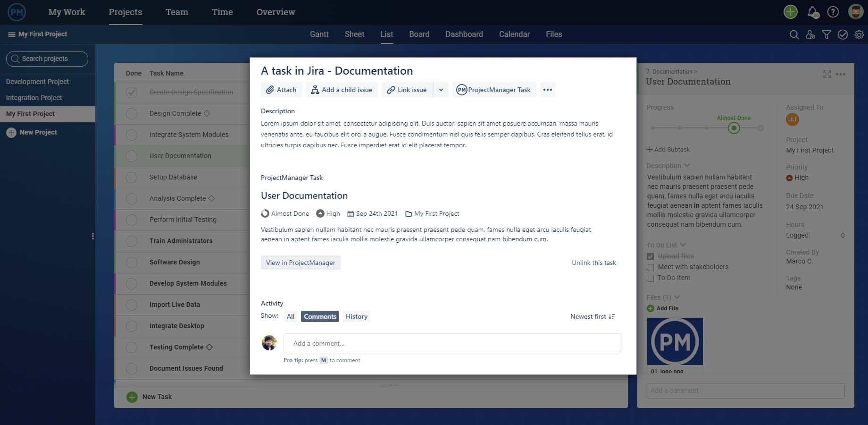Open the task details three-dot menu

841,74
